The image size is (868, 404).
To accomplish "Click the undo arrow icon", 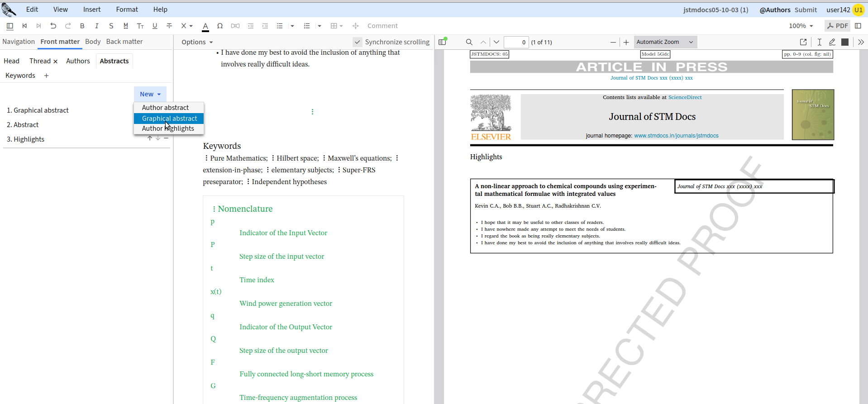I will tap(53, 26).
